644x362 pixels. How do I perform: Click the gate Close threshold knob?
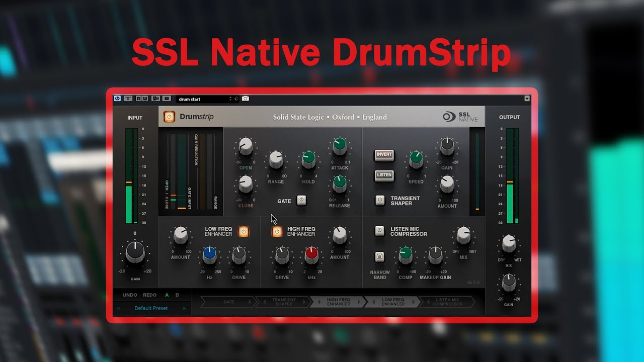click(x=246, y=185)
